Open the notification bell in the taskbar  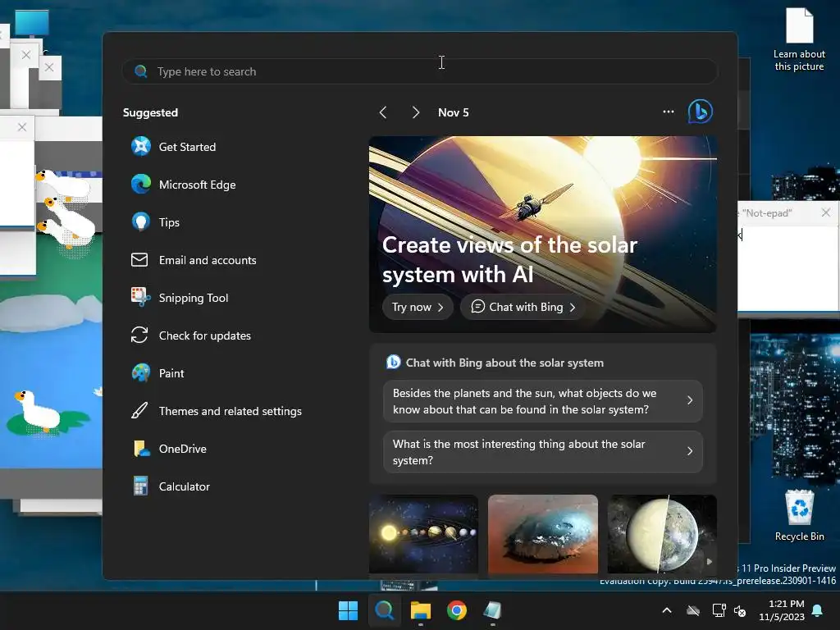coord(818,610)
